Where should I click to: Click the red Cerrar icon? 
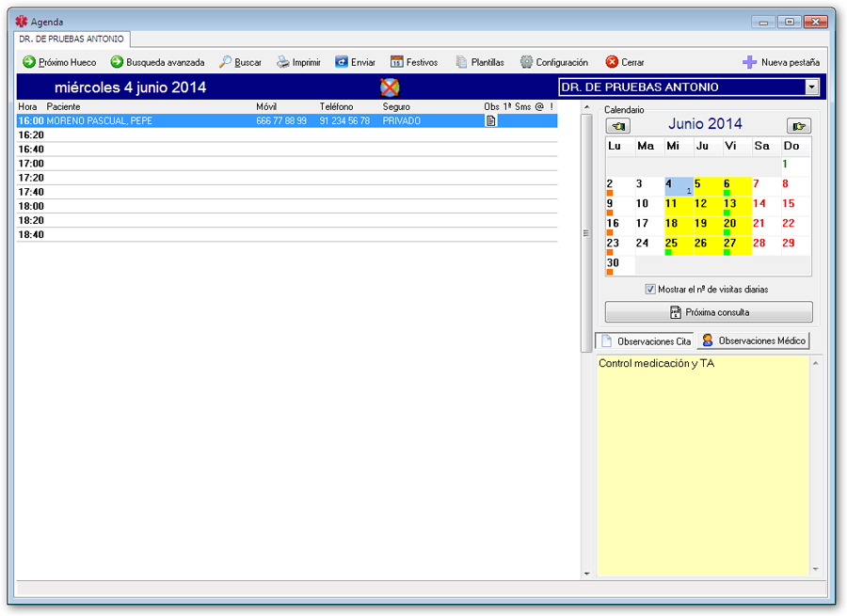[x=612, y=62]
